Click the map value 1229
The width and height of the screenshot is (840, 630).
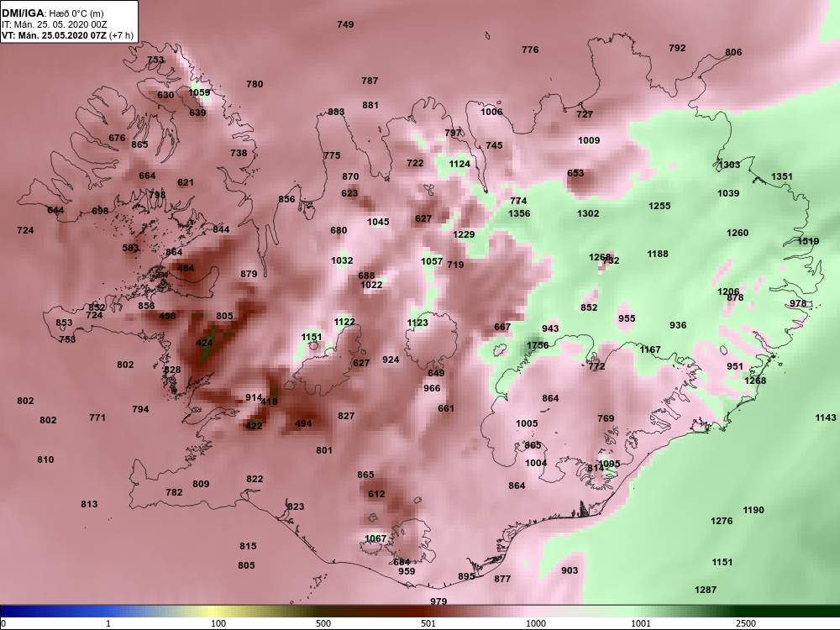coord(464,234)
